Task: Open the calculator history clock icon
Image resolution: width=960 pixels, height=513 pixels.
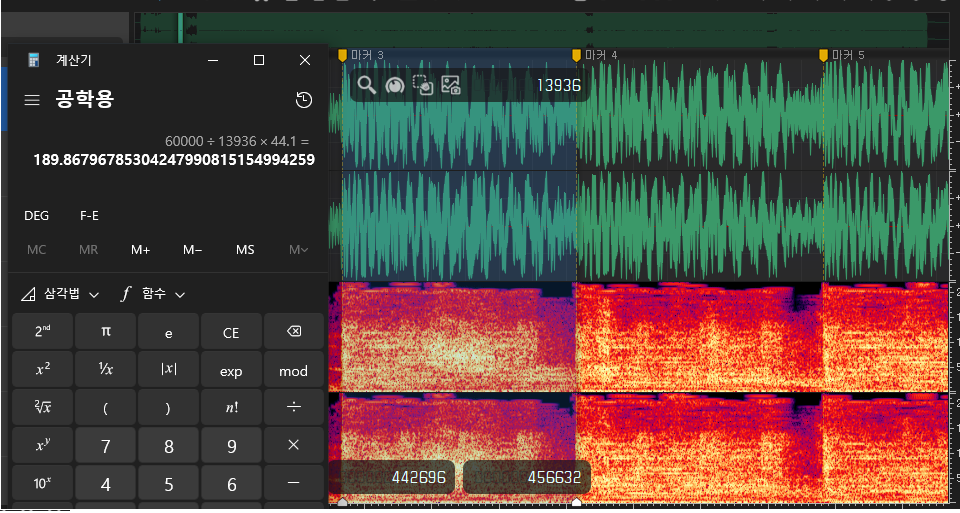Action: pyautogui.click(x=304, y=100)
